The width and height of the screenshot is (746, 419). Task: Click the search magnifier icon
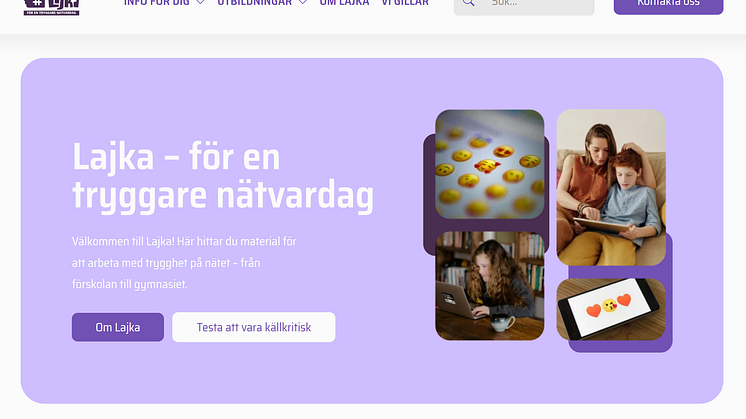469,3
